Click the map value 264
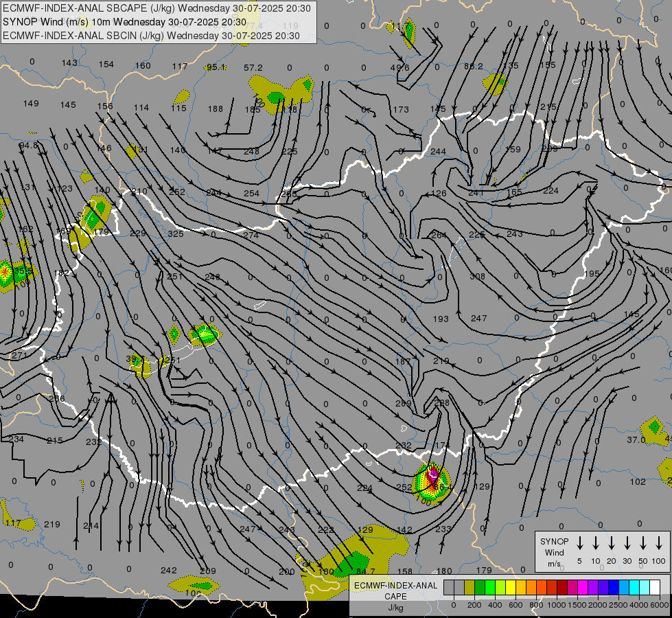The image size is (672, 618). tap(439, 235)
